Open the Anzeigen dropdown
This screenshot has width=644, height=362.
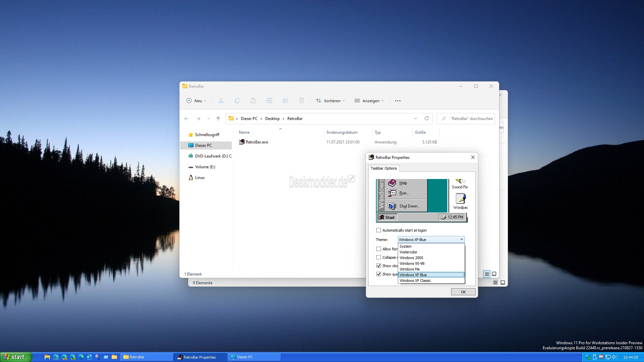click(x=369, y=101)
